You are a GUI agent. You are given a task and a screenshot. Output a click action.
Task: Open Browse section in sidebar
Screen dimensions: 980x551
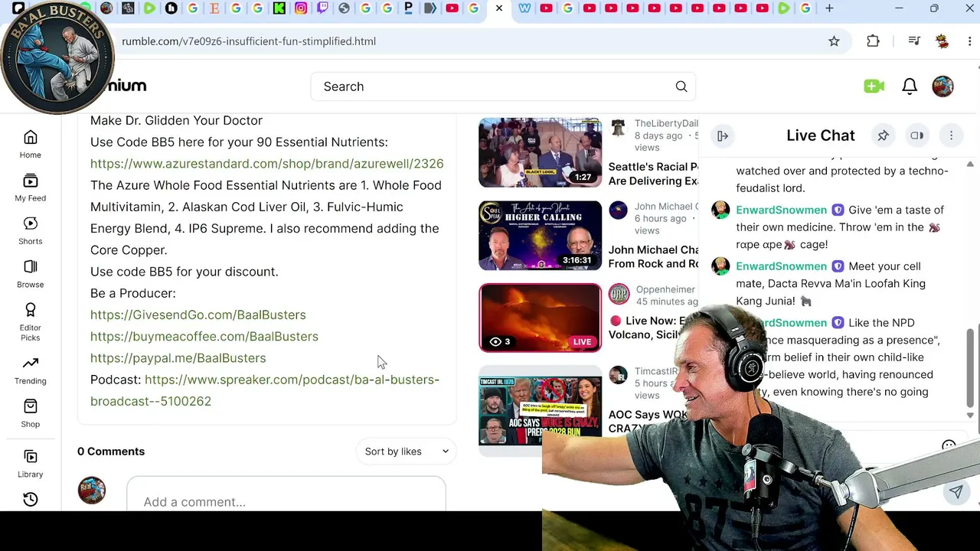click(x=31, y=273)
